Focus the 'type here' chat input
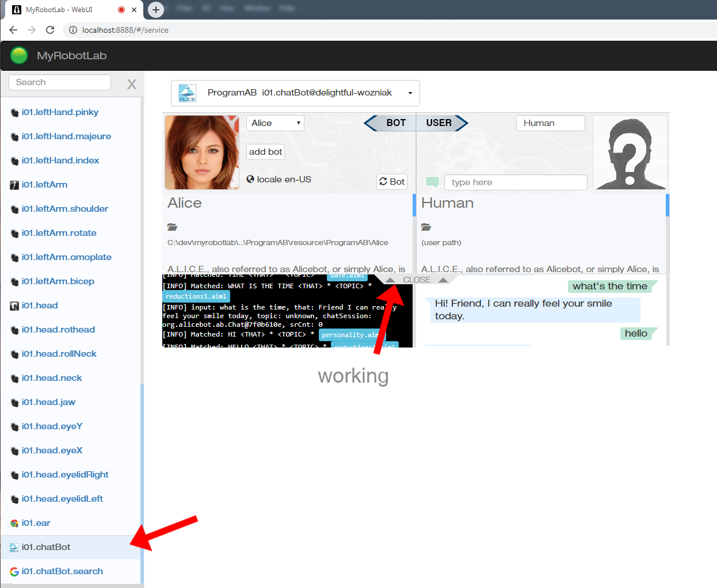This screenshot has height=588, width=717. tap(516, 182)
